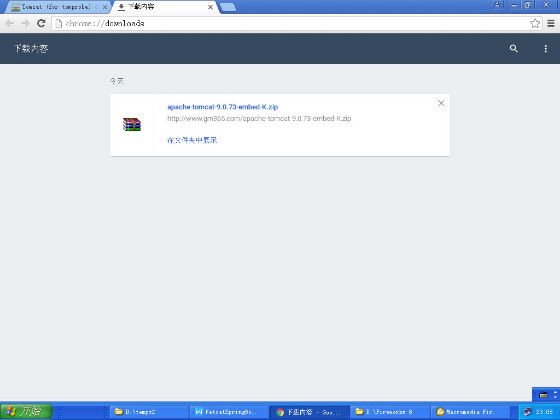560x420 pixels.
Task: Remove the apache-tomcat download from list
Action: pos(441,103)
